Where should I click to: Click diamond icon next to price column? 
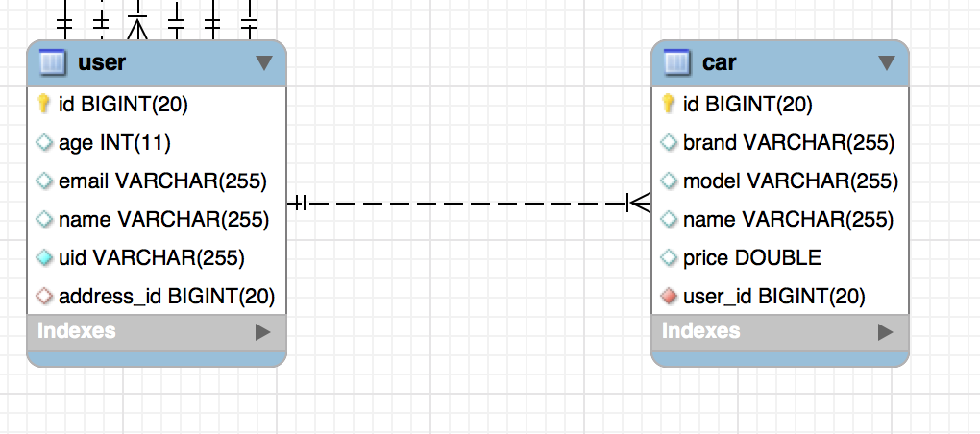[668, 257]
